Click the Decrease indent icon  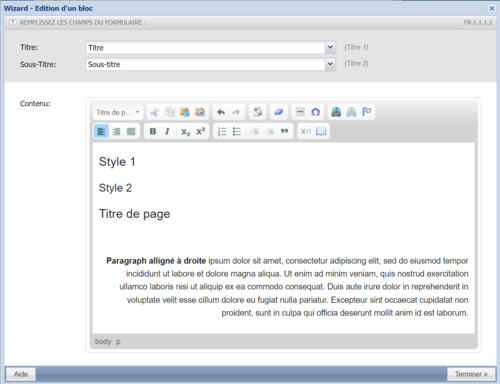[255, 132]
